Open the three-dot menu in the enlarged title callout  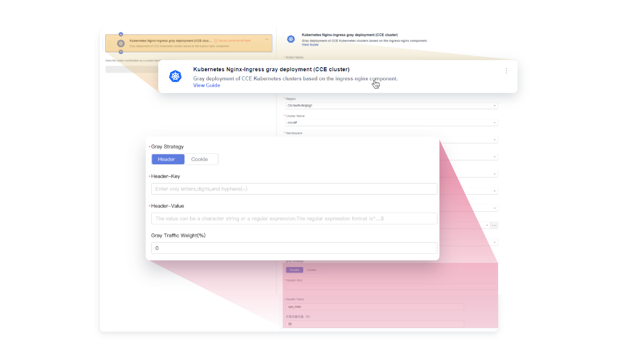click(x=506, y=71)
